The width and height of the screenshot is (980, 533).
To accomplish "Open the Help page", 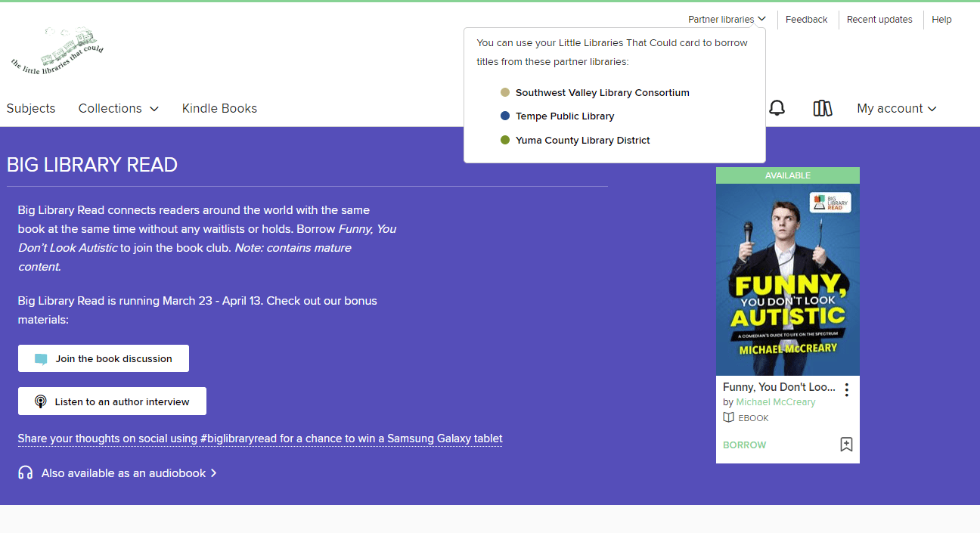I will tap(941, 20).
